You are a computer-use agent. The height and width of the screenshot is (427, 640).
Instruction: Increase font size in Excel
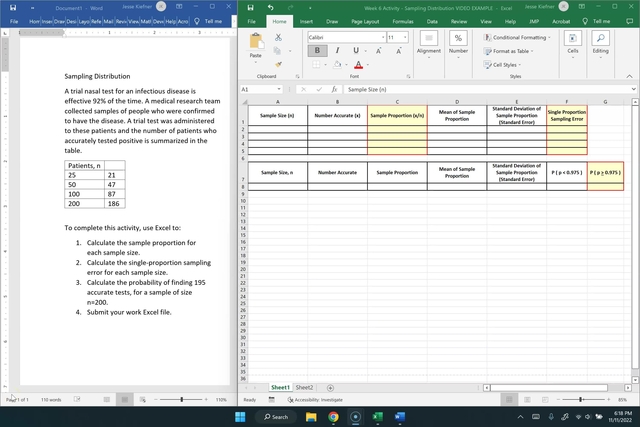coord(379,51)
